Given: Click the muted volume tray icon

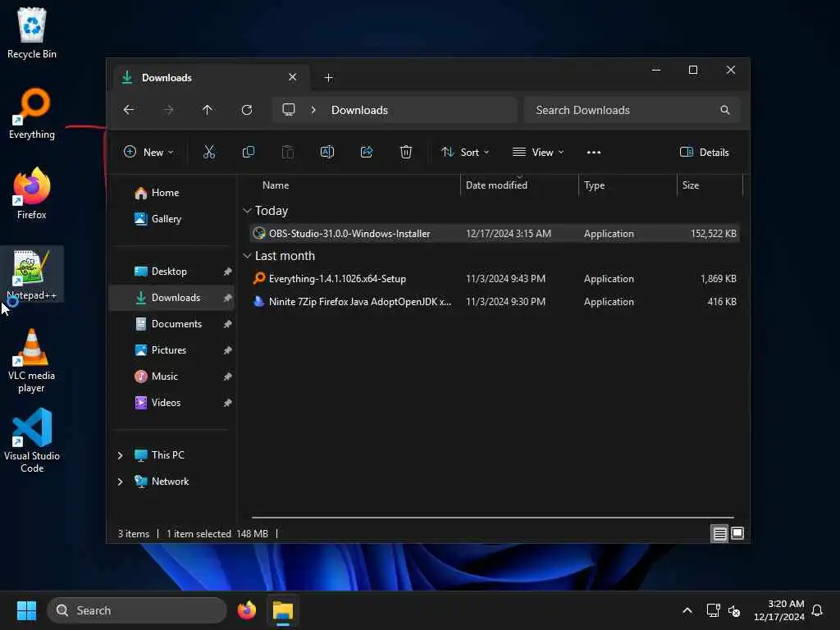Looking at the screenshot, I should tap(734, 610).
